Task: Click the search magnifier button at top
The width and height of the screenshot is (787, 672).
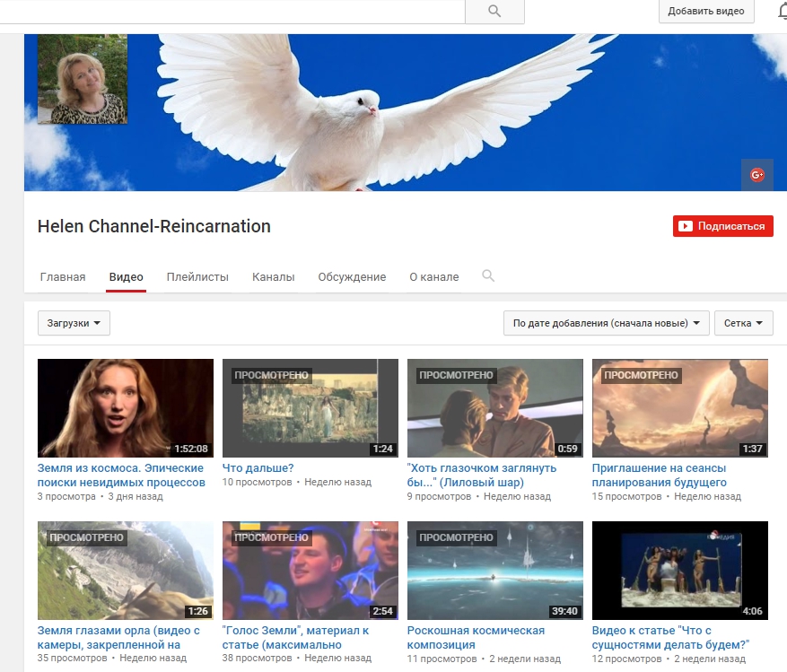Action: (x=494, y=12)
